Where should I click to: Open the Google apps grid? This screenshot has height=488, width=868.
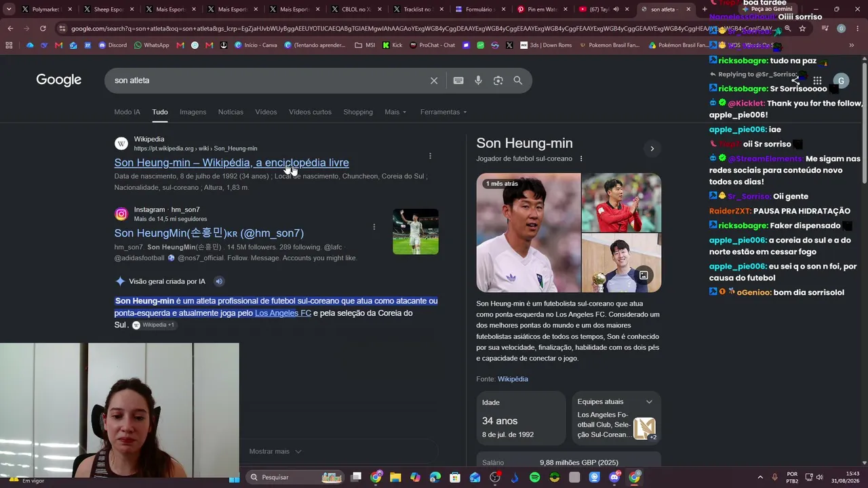[x=817, y=81]
